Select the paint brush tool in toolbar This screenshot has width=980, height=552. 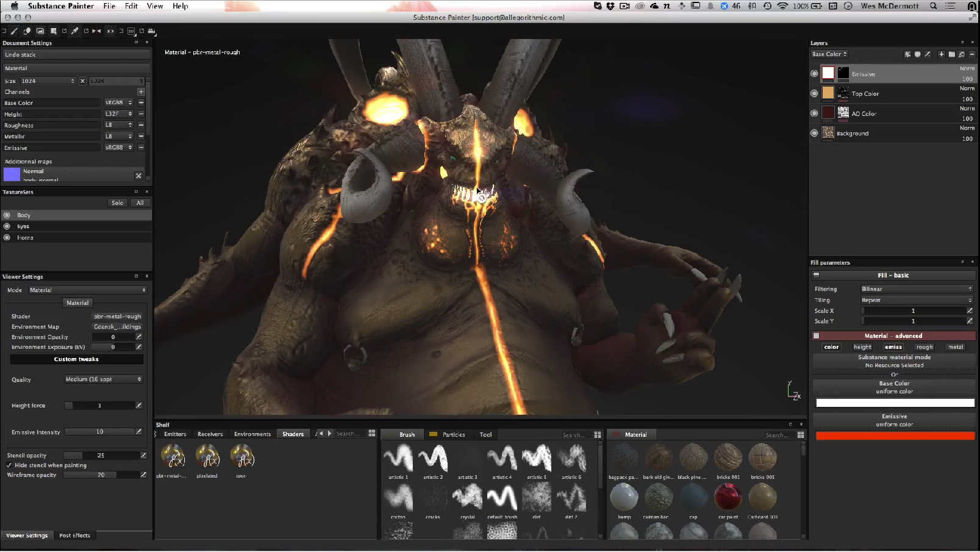point(15,30)
